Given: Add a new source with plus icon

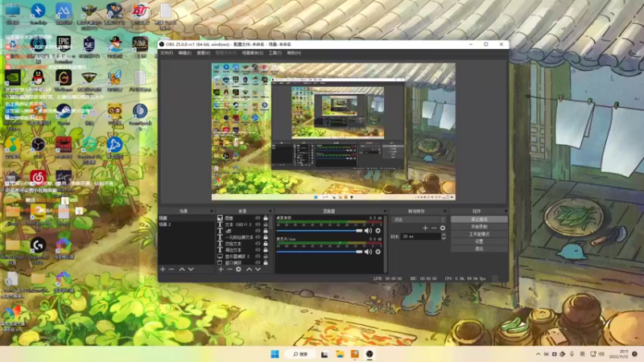Looking at the screenshot, I should [x=221, y=269].
